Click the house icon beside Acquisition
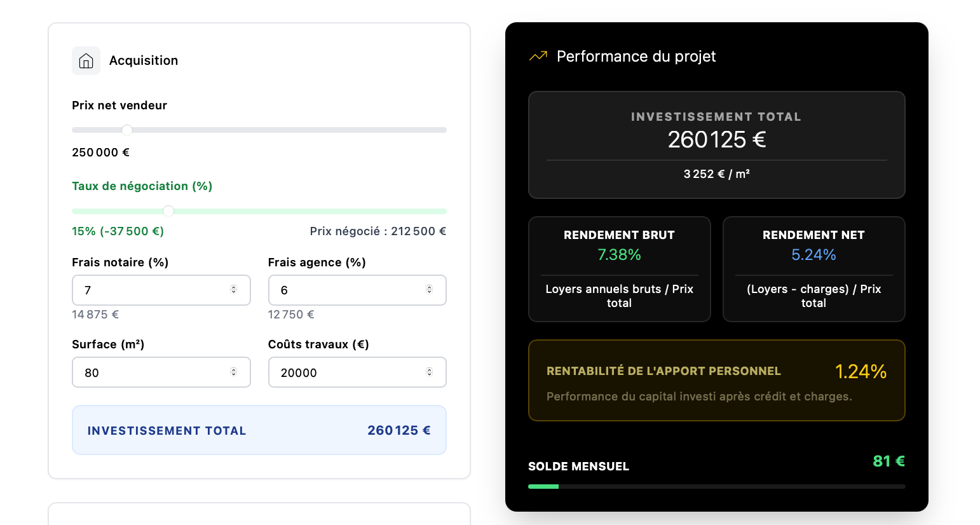 pos(86,60)
